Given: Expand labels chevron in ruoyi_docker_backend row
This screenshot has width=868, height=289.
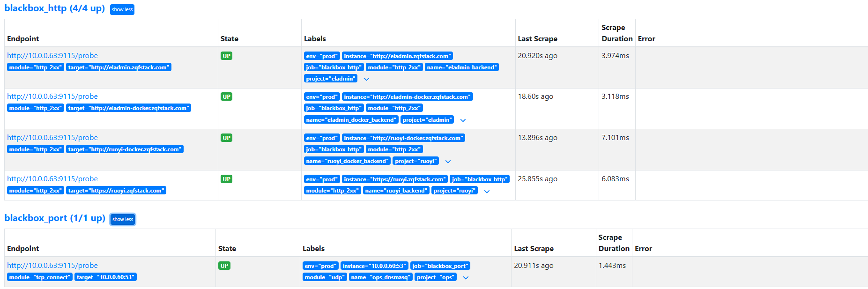Looking at the screenshot, I should coord(448,162).
